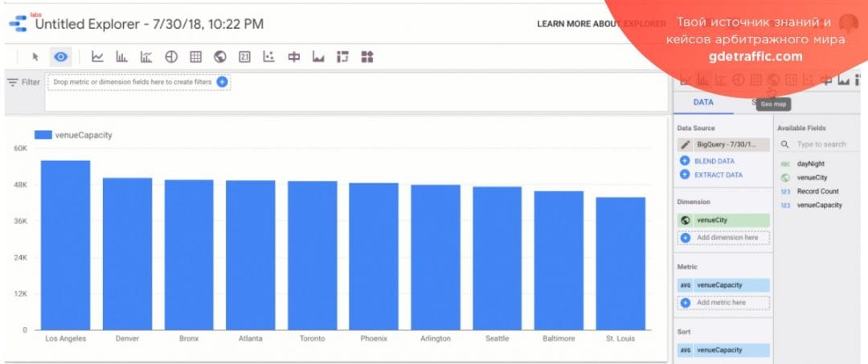The width and height of the screenshot is (868, 364).
Task: Select the Record Count available field
Action: (x=817, y=191)
